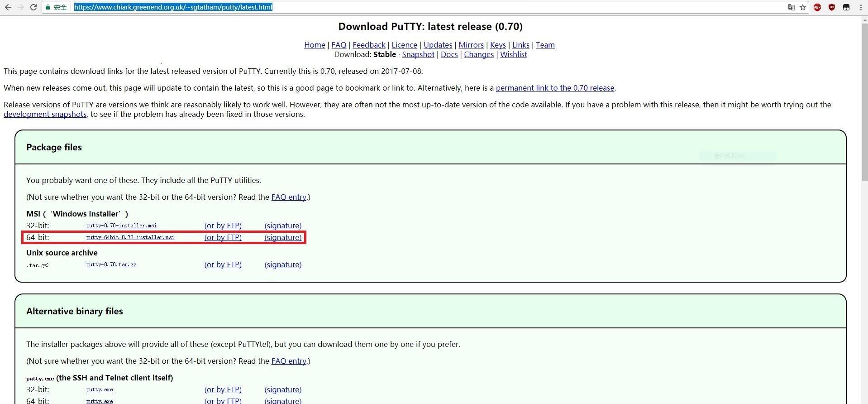Open signature for 64-bit MSI installer
The width and height of the screenshot is (868, 404).
[283, 237]
